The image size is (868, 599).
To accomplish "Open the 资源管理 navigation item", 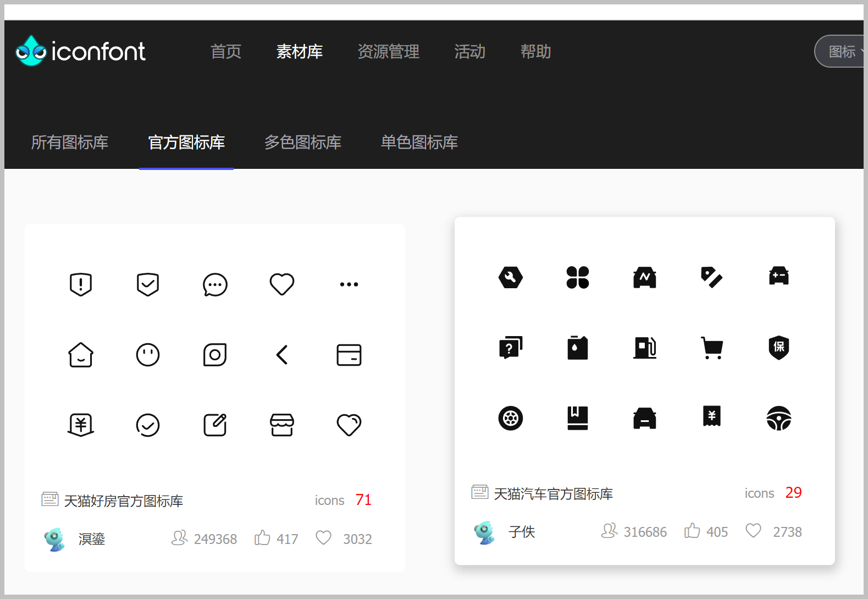I will (389, 52).
